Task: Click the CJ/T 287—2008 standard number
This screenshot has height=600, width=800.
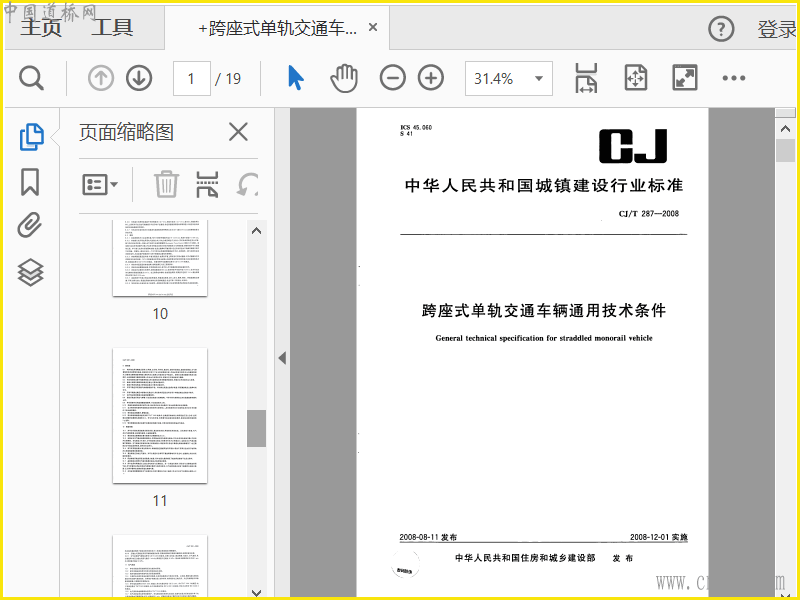Action: [648, 214]
